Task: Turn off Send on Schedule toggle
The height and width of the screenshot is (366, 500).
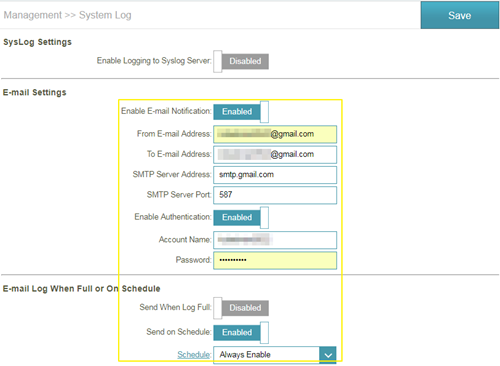Action: pyautogui.click(x=241, y=333)
